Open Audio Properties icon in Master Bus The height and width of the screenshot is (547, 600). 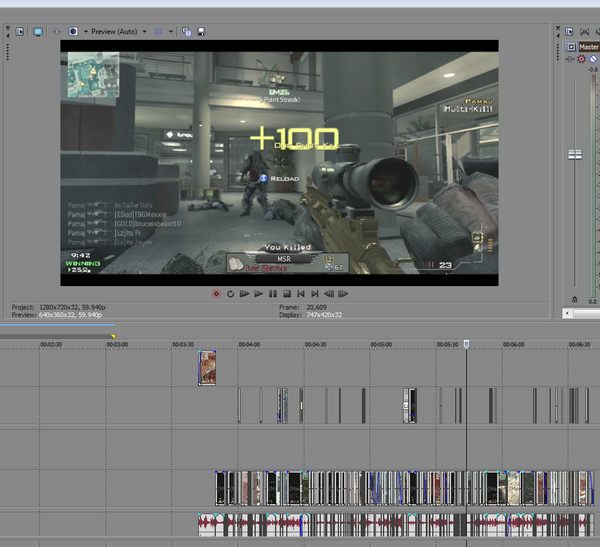569,31
